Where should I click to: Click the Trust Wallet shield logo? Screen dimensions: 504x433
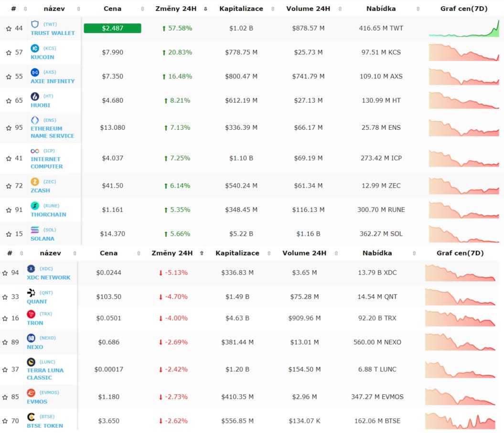click(x=35, y=24)
